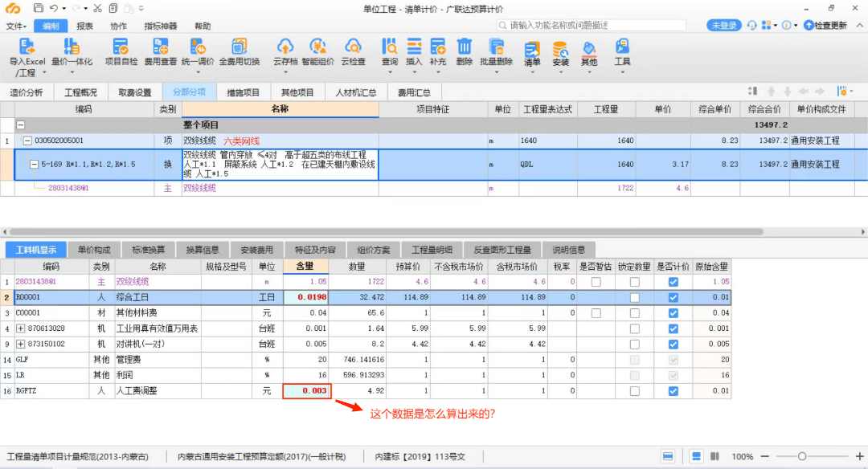
Task: Switch to the 造价分析 tab
Action: point(26,92)
